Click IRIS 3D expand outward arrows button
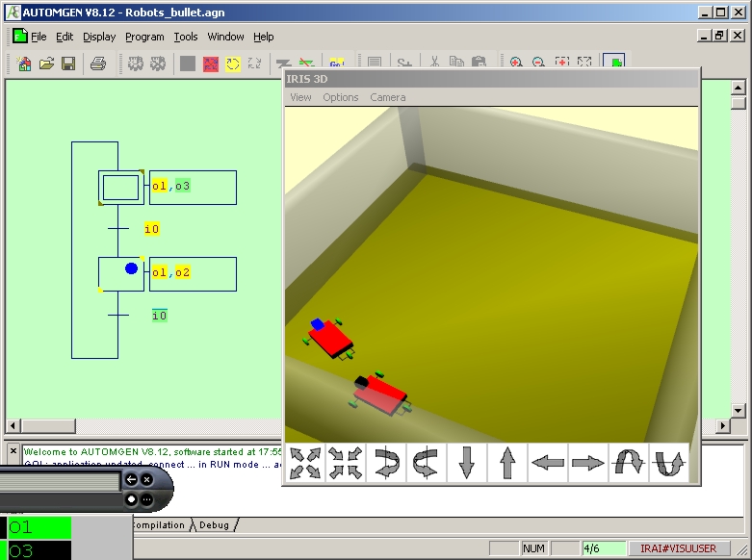Screen dimensions: 752x560 [x=305, y=463]
